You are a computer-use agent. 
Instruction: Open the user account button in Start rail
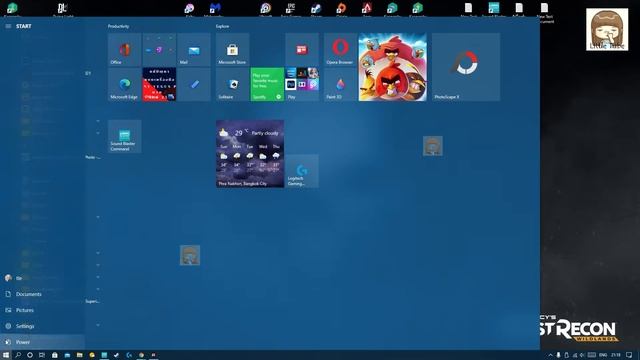[x=42, y=278]
